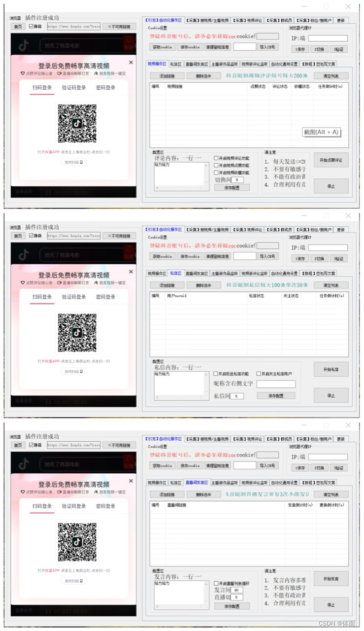Switch to 验证码登录 tab in 视频操作区 window

[74, 88]
